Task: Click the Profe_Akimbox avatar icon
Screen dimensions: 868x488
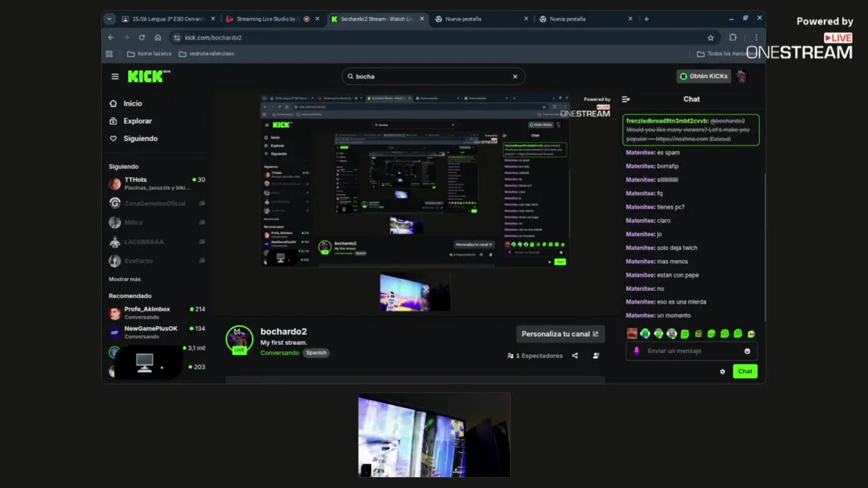Action: tap(115, 313)
